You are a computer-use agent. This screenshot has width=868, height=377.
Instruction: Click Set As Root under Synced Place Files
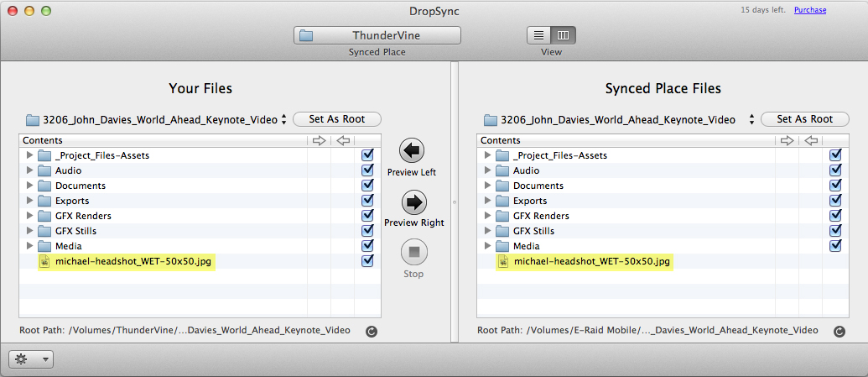tap(805, 119)
